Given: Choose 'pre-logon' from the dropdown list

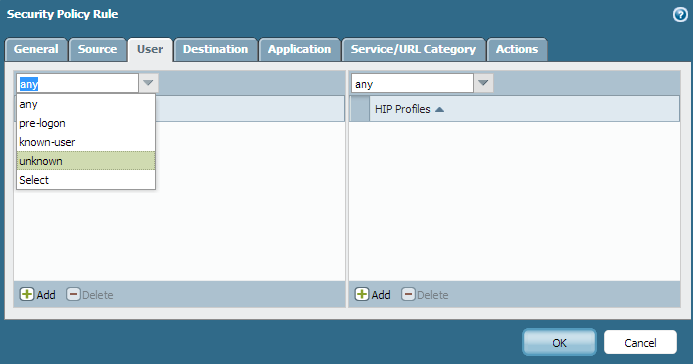Looking at the screenshot, I should tap(86, 123).
